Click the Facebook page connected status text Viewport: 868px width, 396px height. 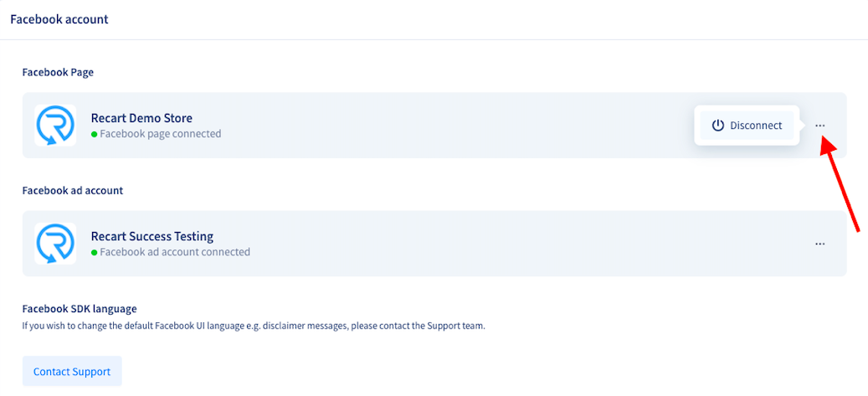(x=161, y=133)
